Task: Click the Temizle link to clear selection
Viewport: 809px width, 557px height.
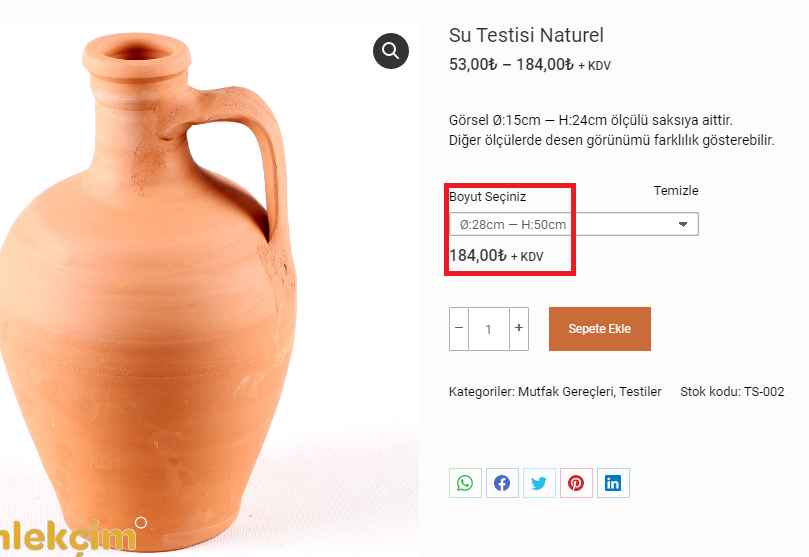Action: point(676,191)
